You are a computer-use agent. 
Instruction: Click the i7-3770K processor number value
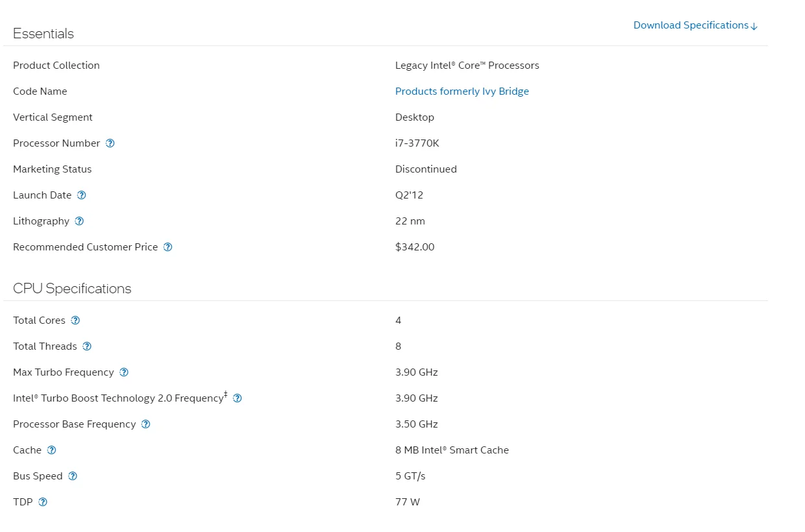tap(417, 143)
